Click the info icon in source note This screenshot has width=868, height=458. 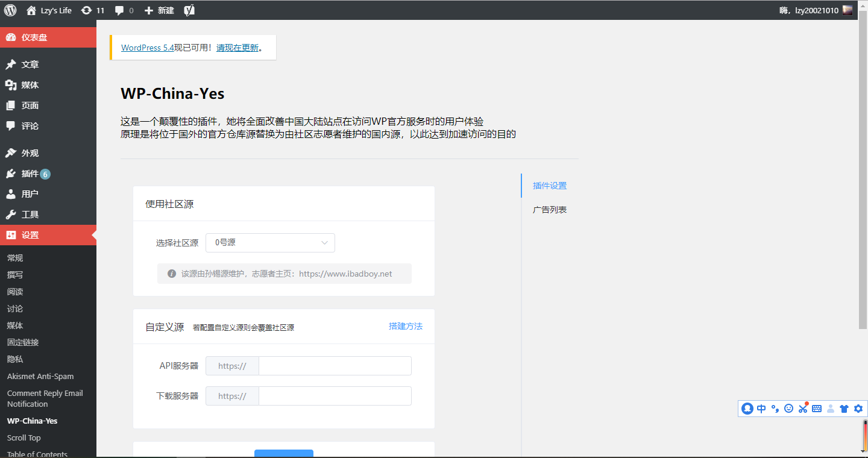tap(172, 274)
